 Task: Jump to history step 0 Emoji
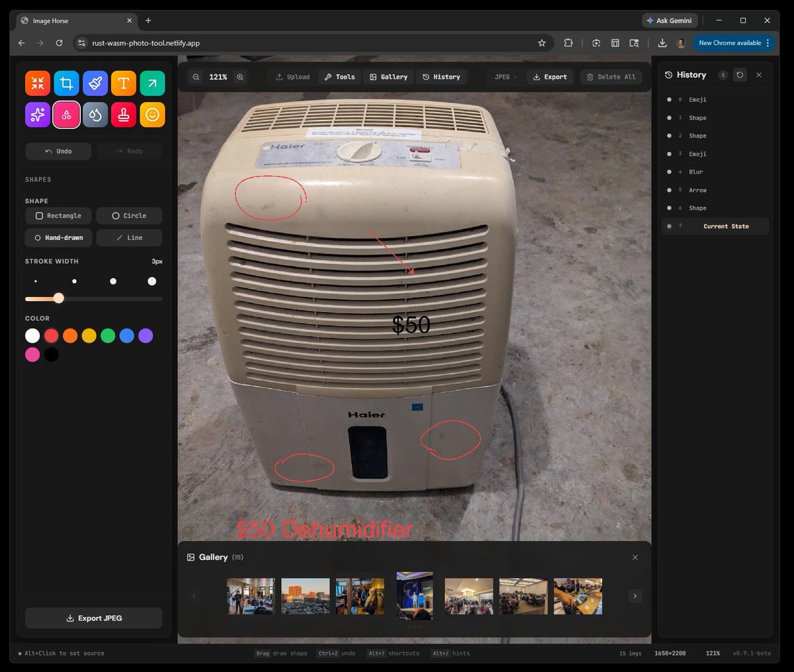[715, 100]
